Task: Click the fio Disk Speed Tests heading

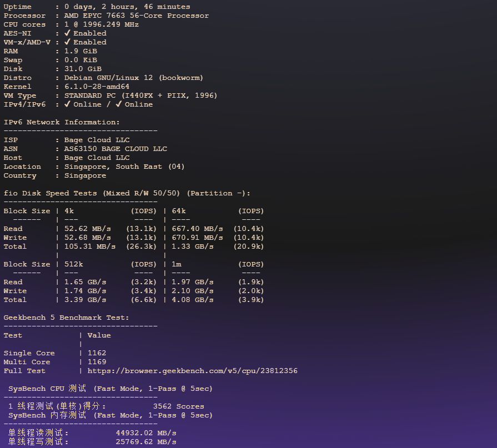Action: point(127,193)
